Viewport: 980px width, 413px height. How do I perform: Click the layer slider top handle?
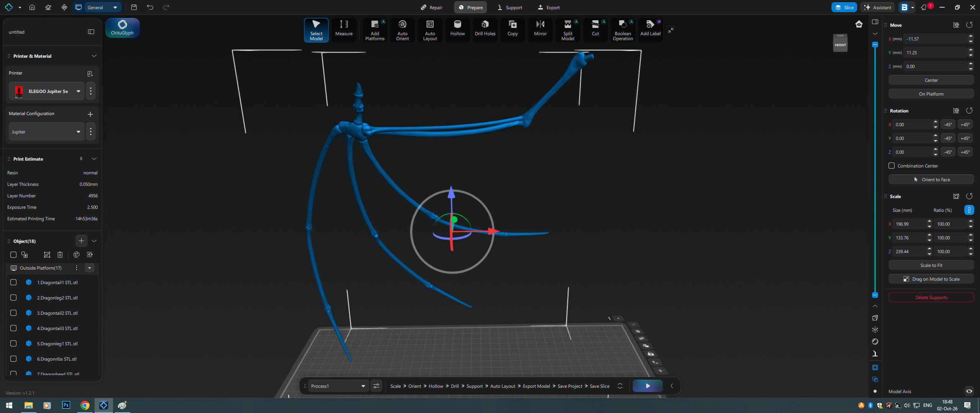[875, 44]
